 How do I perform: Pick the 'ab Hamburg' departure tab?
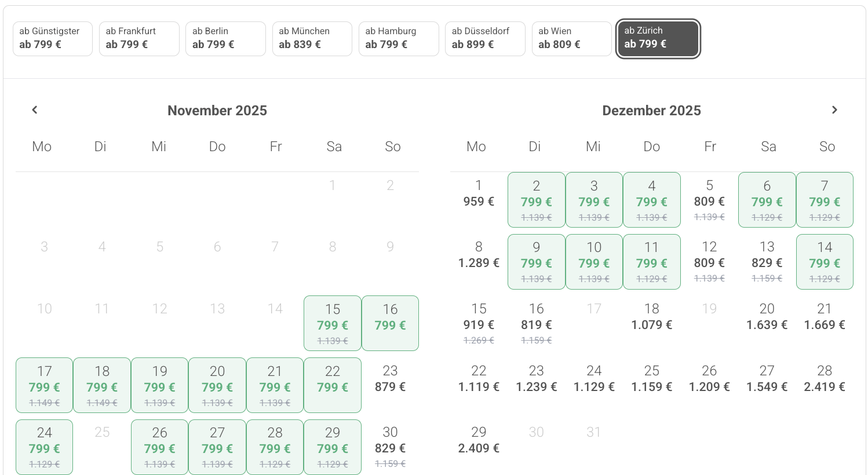pos(399,38)
